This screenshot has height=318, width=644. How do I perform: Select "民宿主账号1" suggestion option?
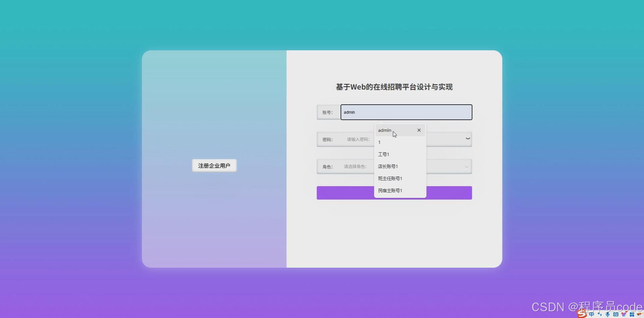(390, 190)
